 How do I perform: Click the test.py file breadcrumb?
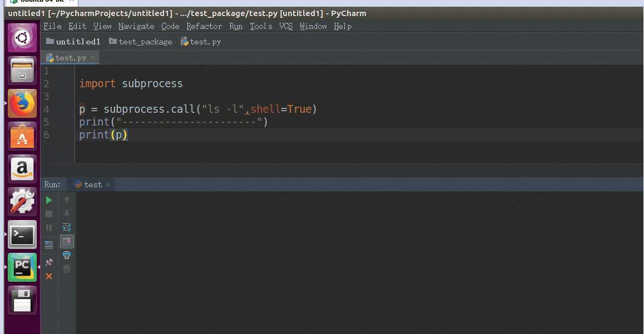[x=201, y=42]
